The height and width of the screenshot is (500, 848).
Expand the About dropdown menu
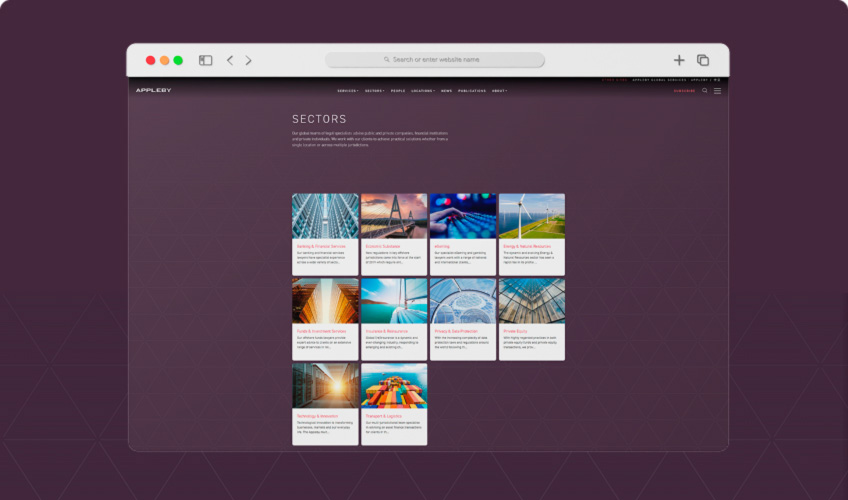click(499, 91)
